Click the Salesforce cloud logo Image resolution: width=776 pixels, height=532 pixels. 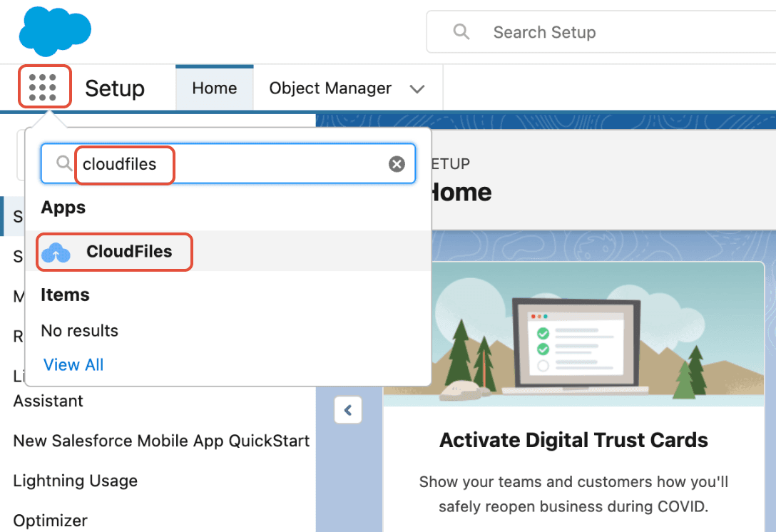[x=54, y=31]
